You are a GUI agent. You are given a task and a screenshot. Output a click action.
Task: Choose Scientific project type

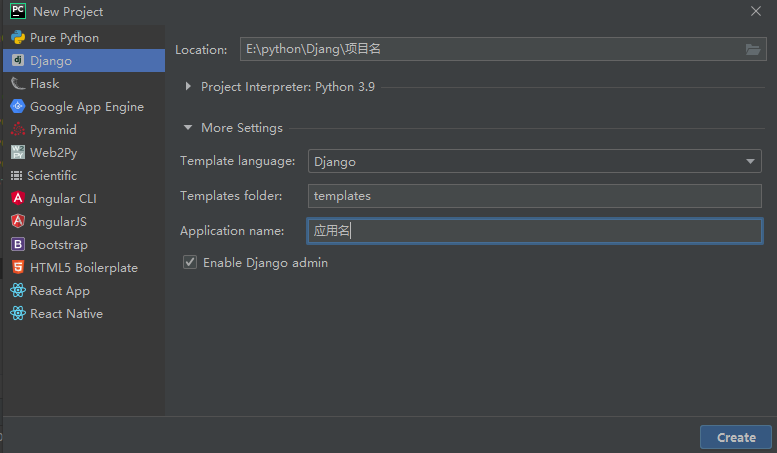click(x=52, y=176)
